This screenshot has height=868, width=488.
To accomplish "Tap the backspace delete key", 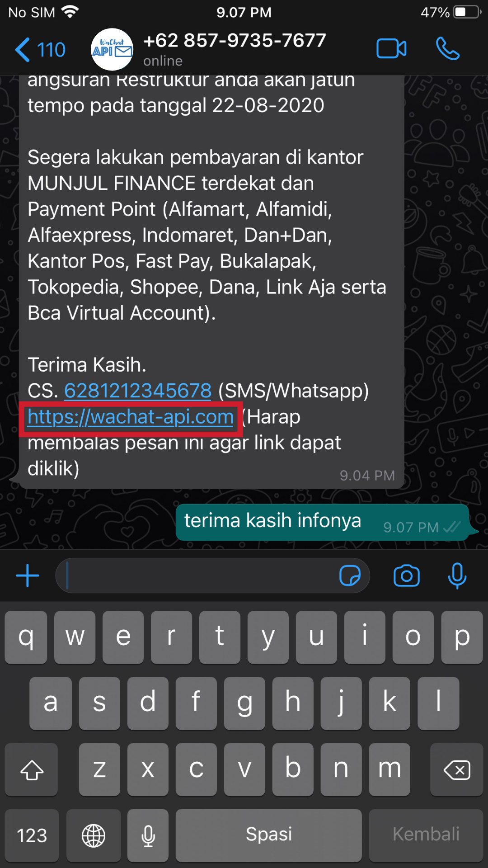I will point(456,769).
